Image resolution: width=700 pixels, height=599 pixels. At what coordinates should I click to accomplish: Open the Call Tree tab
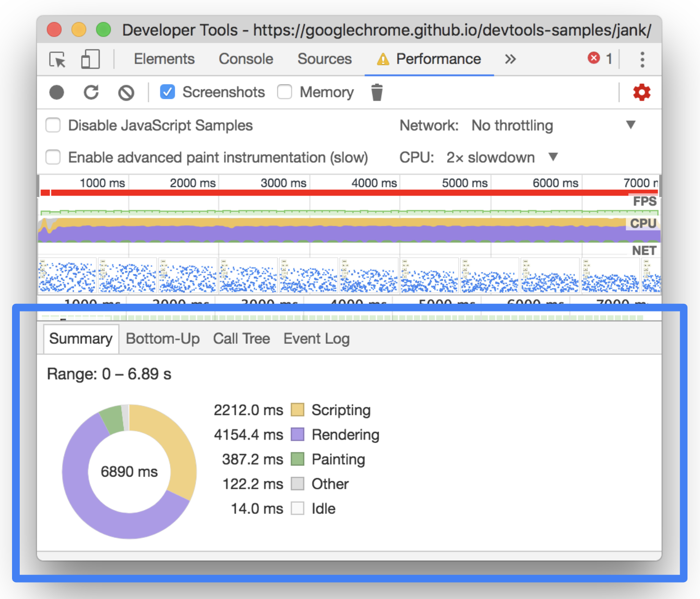click(x=242, y=339)
